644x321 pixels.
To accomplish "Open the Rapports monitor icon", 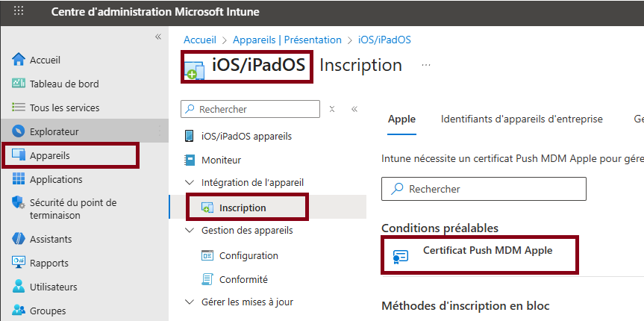I will [19, 263].
